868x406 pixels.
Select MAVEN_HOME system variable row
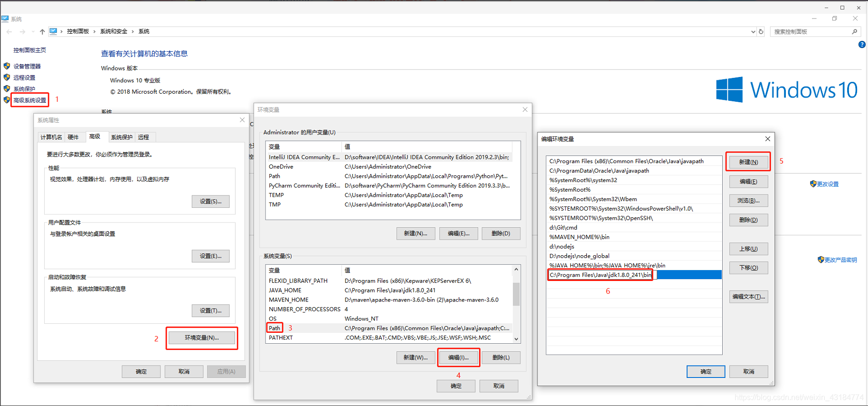tap(389, 300)
